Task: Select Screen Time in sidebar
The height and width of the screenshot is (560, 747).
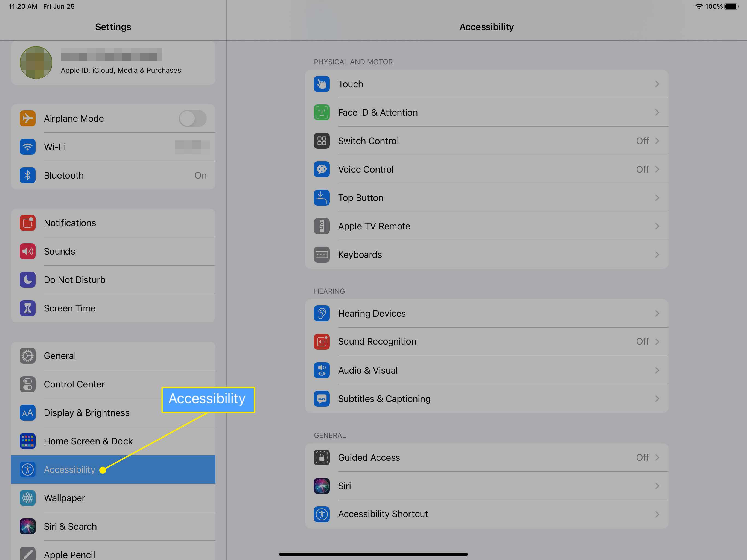Action: click(113, 308)
